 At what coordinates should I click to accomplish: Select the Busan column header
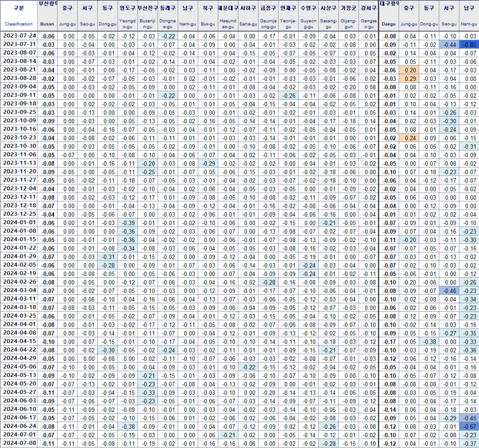point(47,23)
